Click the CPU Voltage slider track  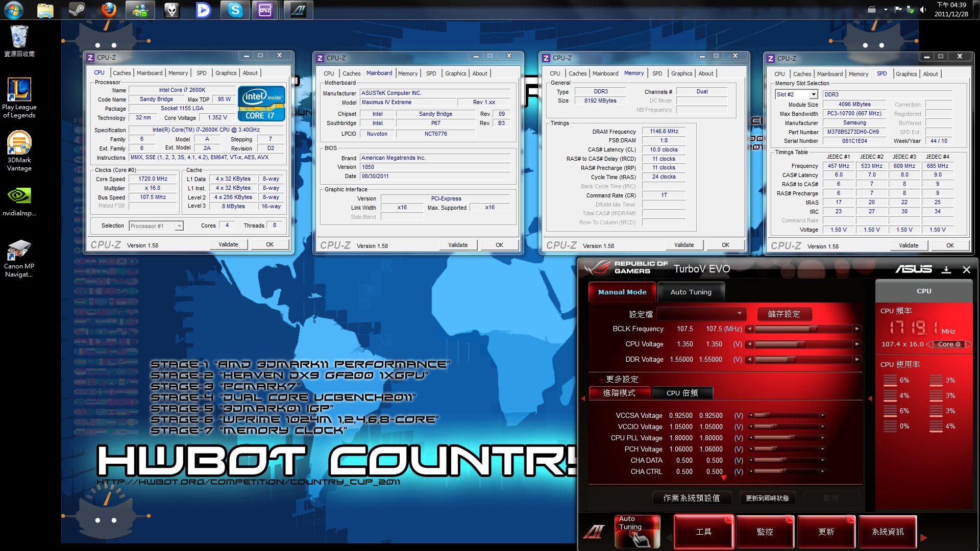coord(803,344)
